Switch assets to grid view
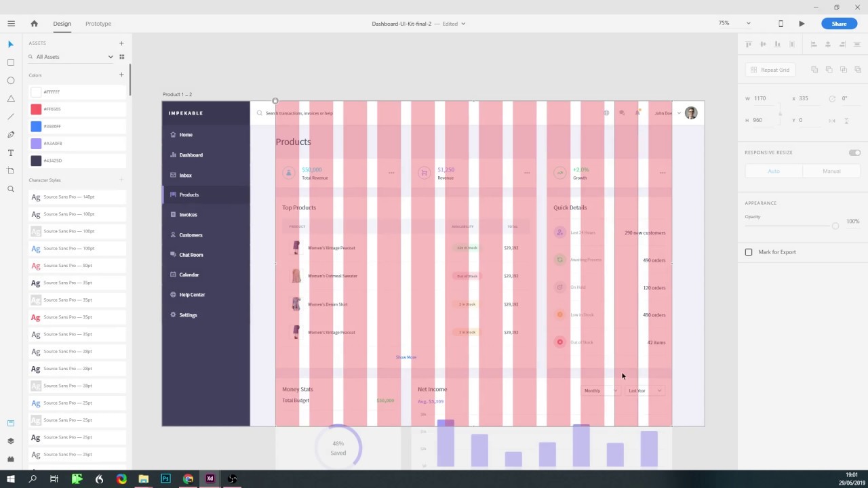868x488 pixels. pyautogui.click(x=122, y=57)
